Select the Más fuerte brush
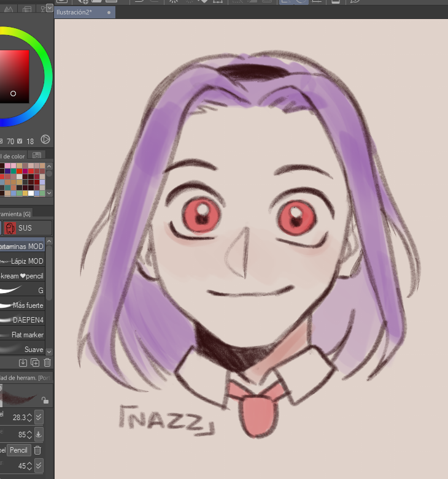 (x=22, y=305)
